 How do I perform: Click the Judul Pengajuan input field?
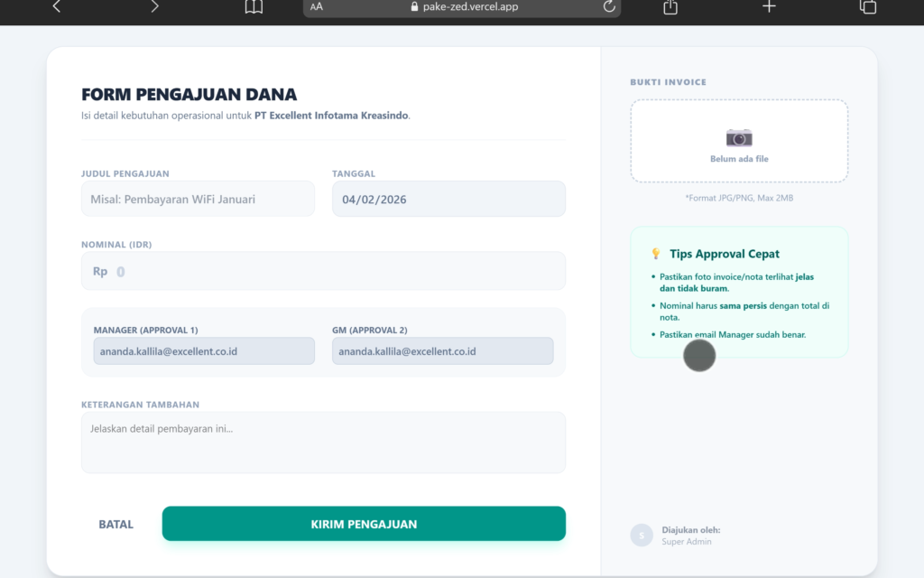pyautogui.click(x=198, y=199)
